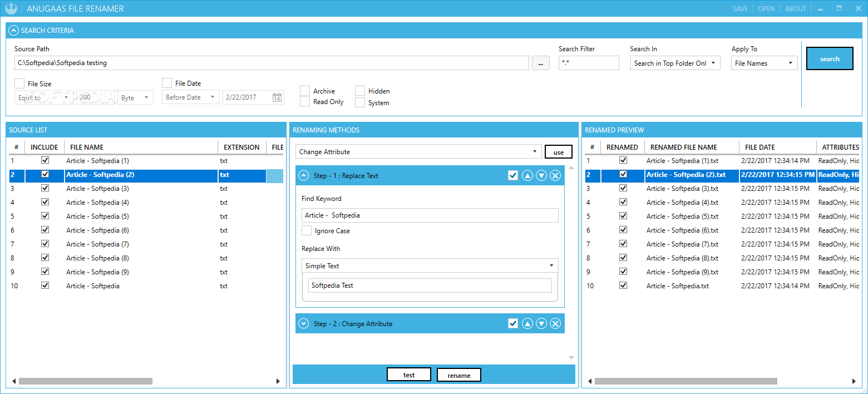Click OPEN in the title bar

[x=766, y=9]
